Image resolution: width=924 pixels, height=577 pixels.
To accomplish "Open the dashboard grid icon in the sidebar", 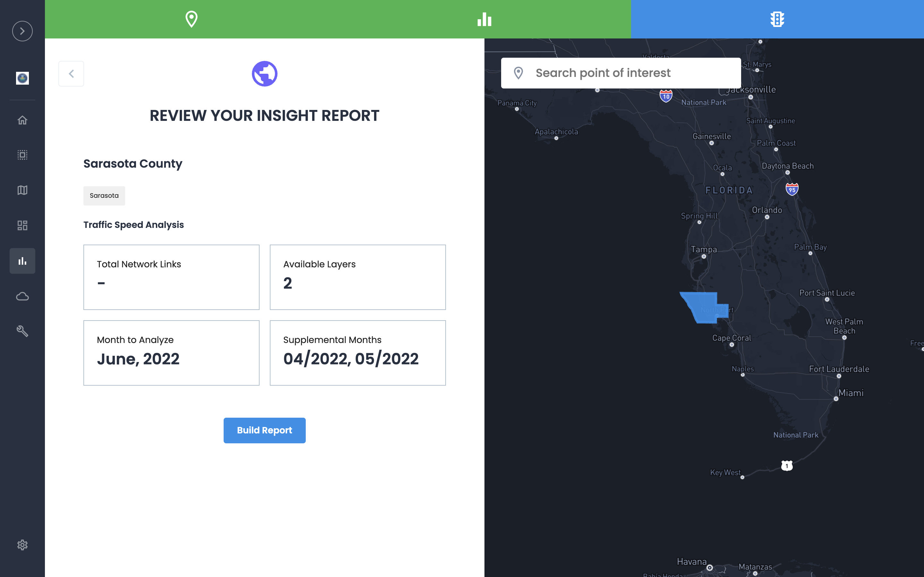I will coord(22,225).
